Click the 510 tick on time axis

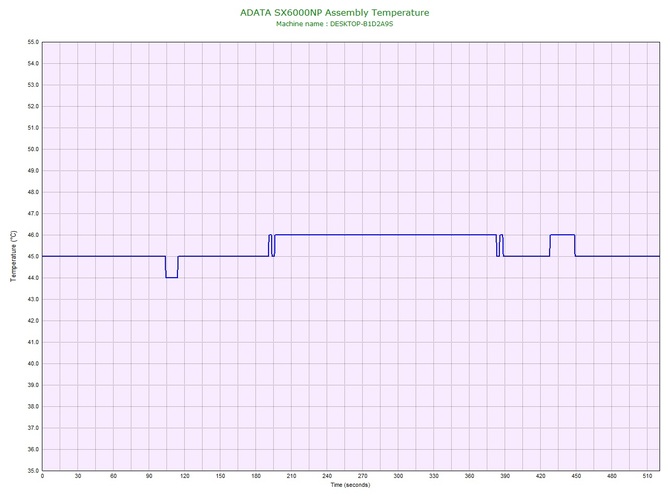point(647,476)
